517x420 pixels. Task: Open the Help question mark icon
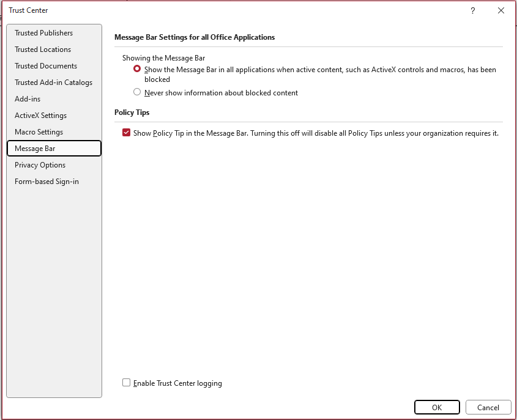pos(472,10)
